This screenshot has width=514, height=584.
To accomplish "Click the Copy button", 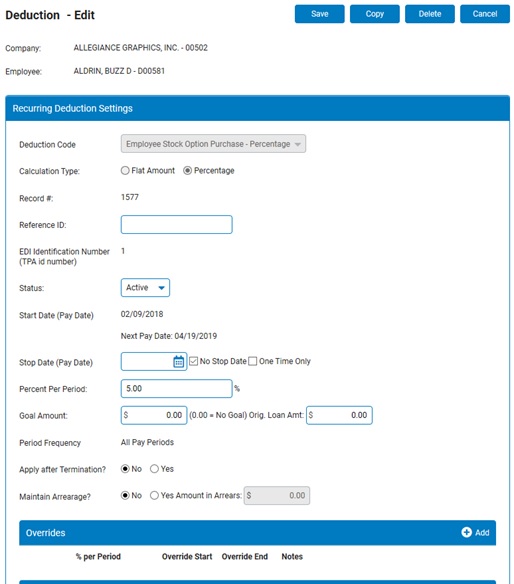I will [375, 14].
